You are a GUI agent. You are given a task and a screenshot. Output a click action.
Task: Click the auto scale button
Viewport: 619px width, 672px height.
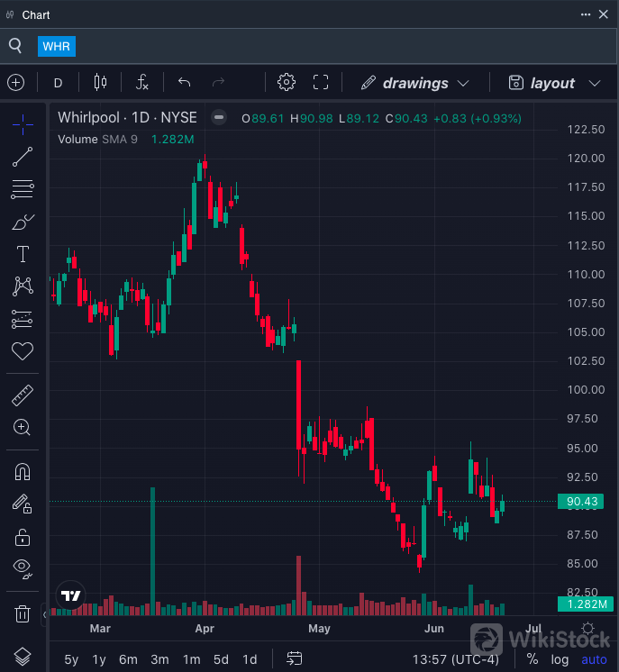(594, 659)
